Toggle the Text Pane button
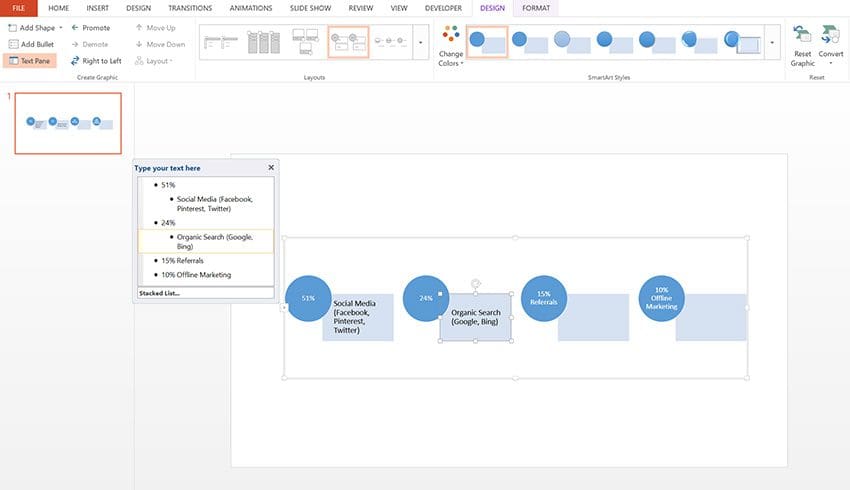 click(30, 61)
